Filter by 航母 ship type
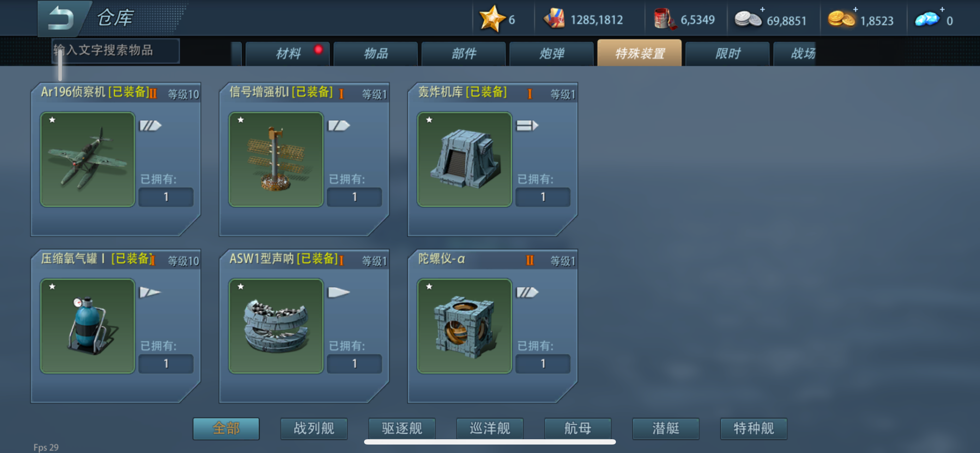The image size is (980, 453). 577,429
